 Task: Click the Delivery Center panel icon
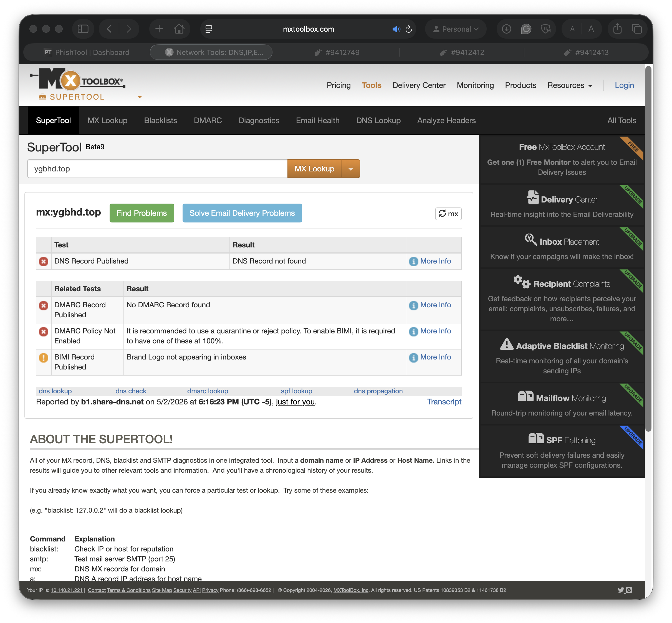pyautogui.click(x=532, y=197)
